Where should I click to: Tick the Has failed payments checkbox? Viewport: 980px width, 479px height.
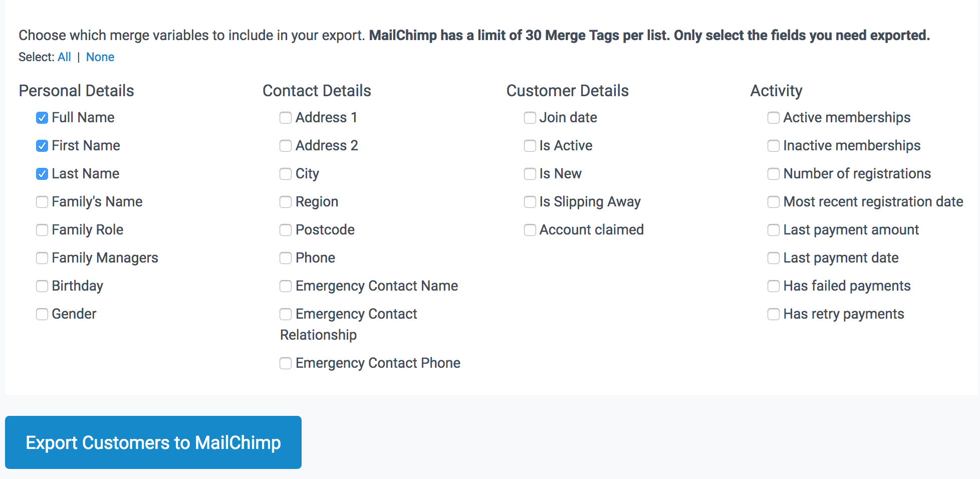coord(774,286)
